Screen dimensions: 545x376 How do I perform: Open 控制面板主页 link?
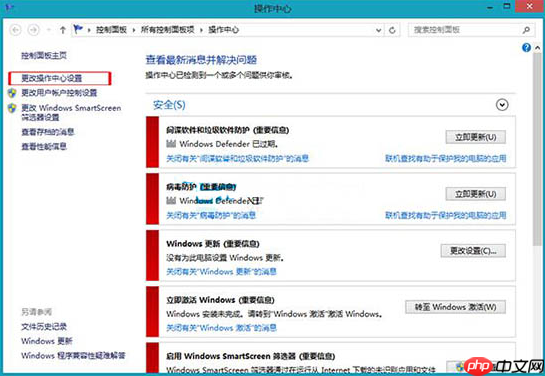click(44, 56)
